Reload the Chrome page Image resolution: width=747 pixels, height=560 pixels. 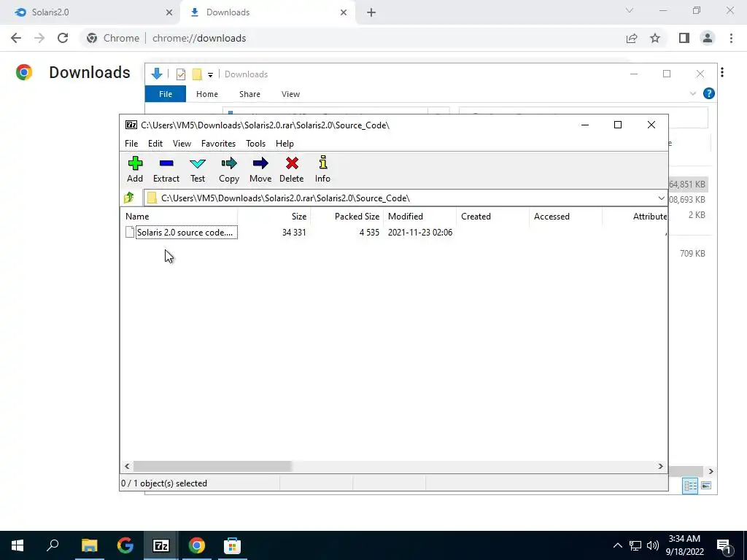(x=63, y=38)
